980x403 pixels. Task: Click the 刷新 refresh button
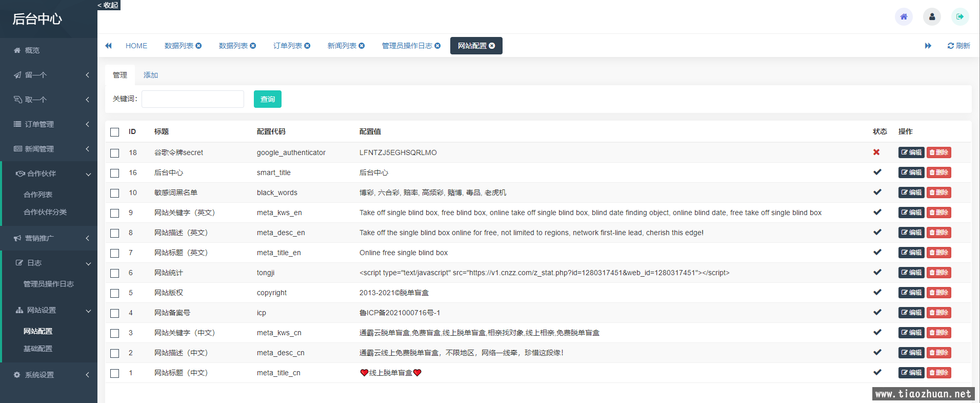tap(958, 46)
